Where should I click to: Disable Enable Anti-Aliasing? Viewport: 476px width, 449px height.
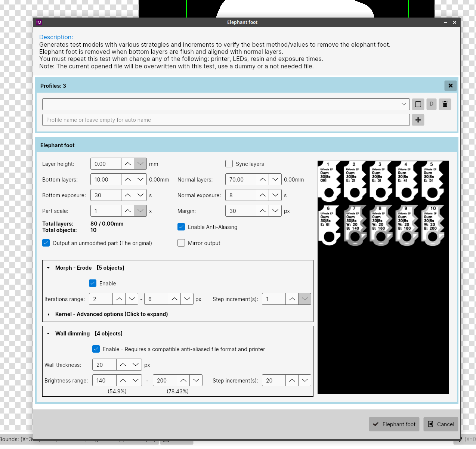coord(181,227)
